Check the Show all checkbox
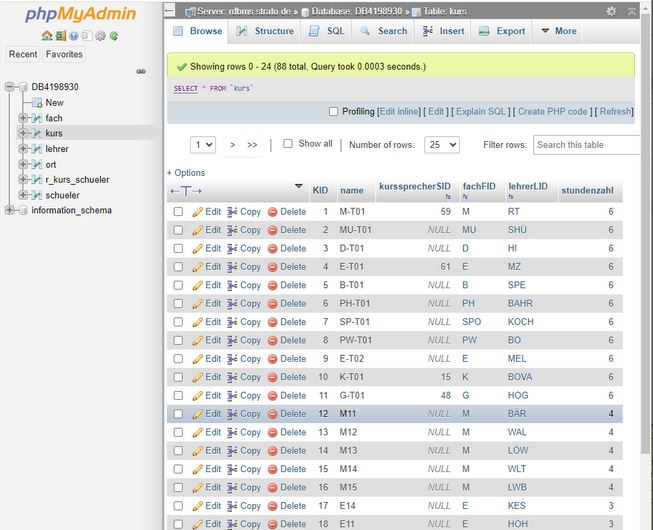This screenshot has height=530, width=653. (288, 144)
